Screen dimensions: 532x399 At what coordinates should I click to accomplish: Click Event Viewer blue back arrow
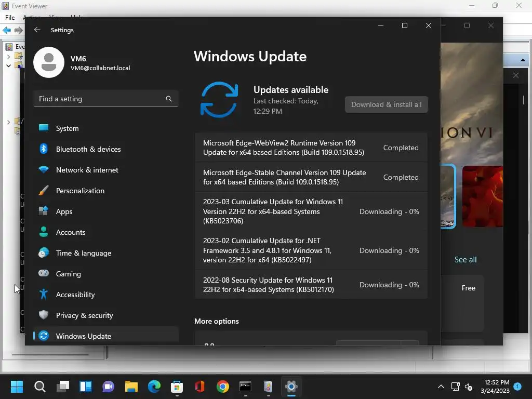pos(7,30)
